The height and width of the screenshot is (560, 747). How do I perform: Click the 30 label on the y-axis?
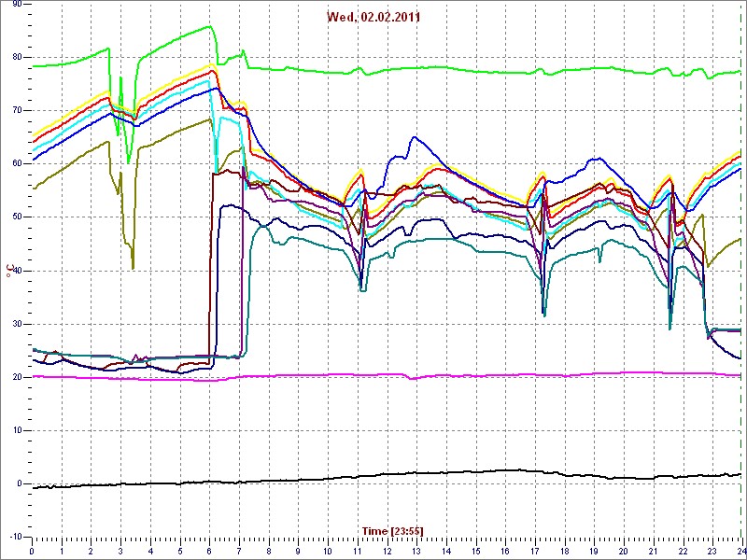coord(16,324)
